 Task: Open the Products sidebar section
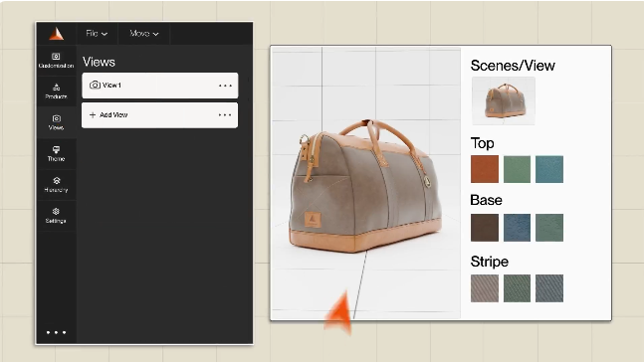coord(57,91)
